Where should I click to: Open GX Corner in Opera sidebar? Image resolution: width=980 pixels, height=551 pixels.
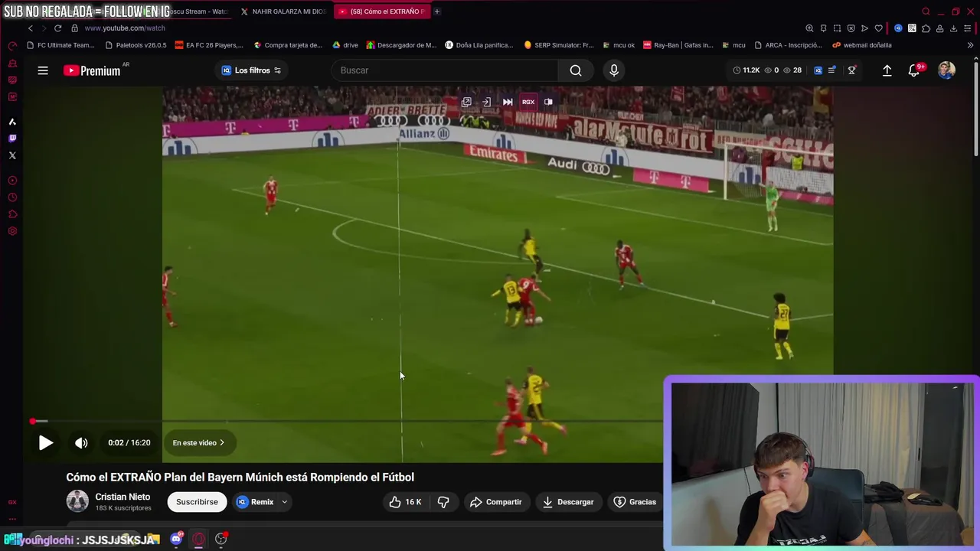(12, 503)
